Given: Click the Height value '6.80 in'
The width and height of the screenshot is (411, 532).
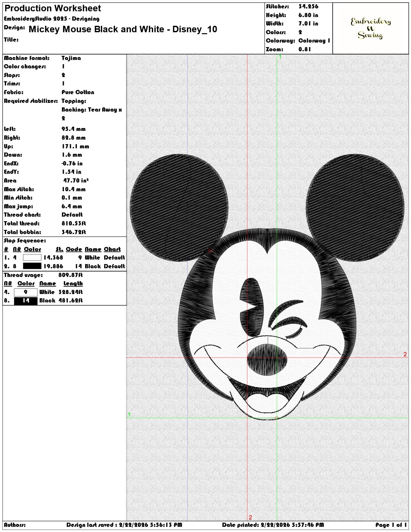Looking at the screenshot, I should coord(308,15).
